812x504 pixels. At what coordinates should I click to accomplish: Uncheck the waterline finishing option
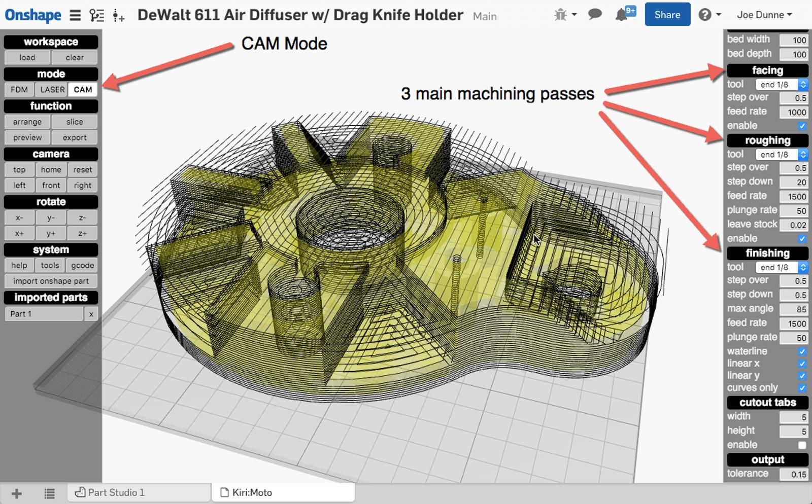coord(802,351)
